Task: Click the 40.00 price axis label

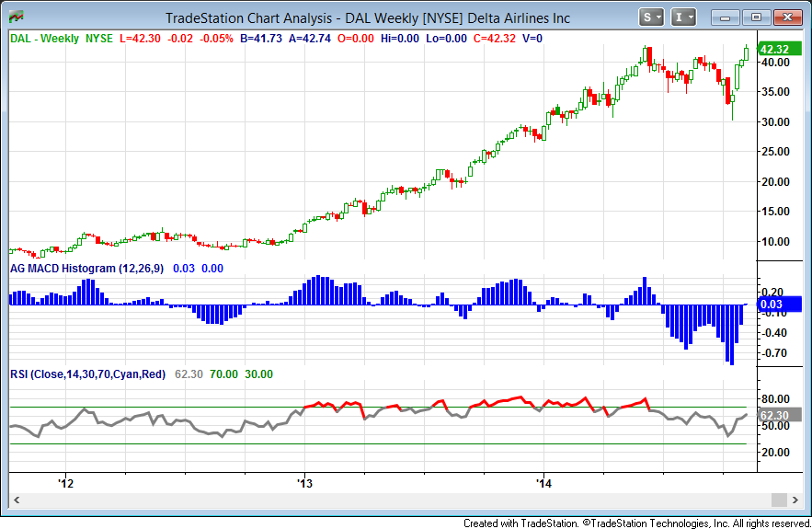Action: click(775, 63)
